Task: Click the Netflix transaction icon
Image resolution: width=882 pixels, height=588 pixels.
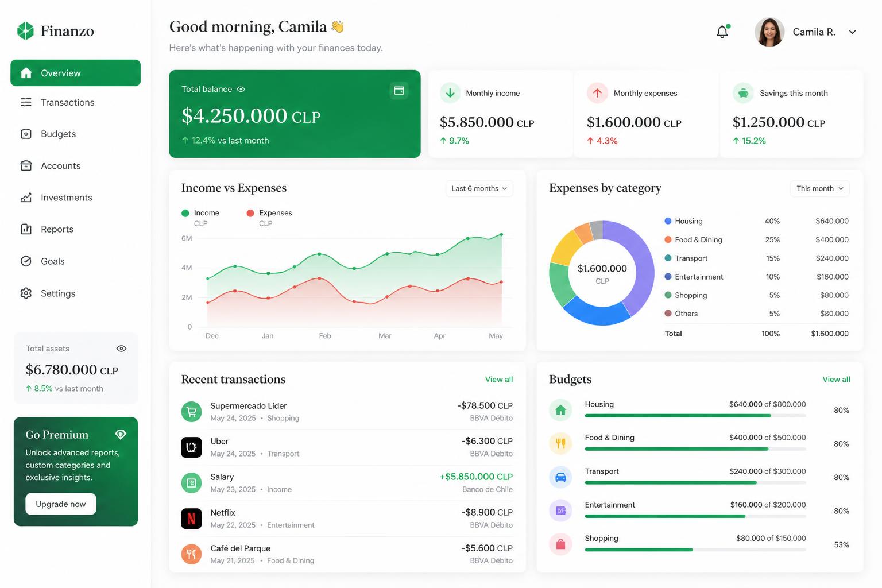Action: pyautogui.click(x=192, y=519)
